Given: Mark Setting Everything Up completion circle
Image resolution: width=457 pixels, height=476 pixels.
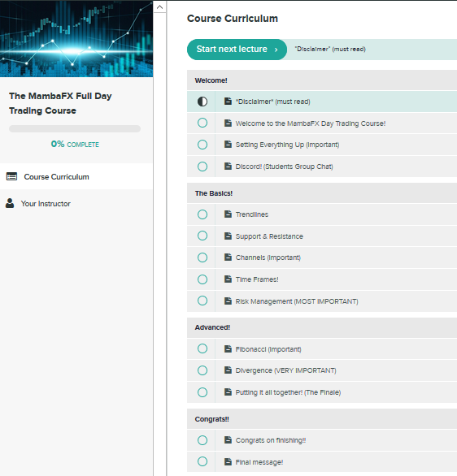Looking at the screenshot, I should click(x=202, y=145).
